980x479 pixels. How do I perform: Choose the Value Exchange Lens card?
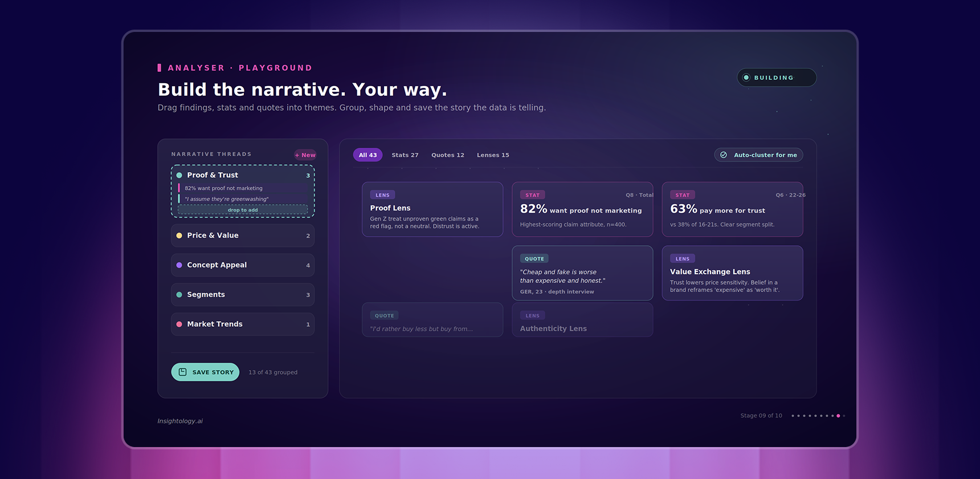(x=732, y=273)
